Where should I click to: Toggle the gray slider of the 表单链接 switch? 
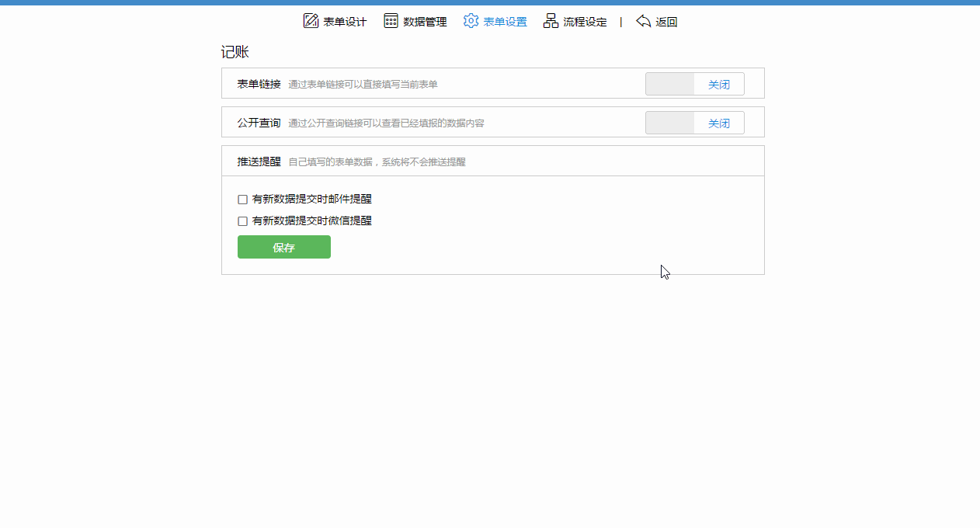pyautogui.click(x=670, y=84)
